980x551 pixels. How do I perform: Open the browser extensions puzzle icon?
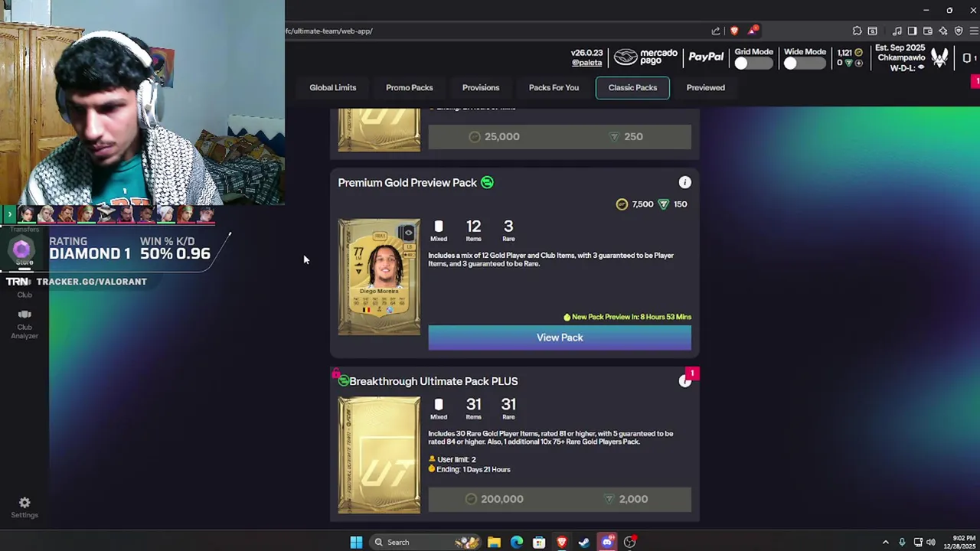coord(857,31)
